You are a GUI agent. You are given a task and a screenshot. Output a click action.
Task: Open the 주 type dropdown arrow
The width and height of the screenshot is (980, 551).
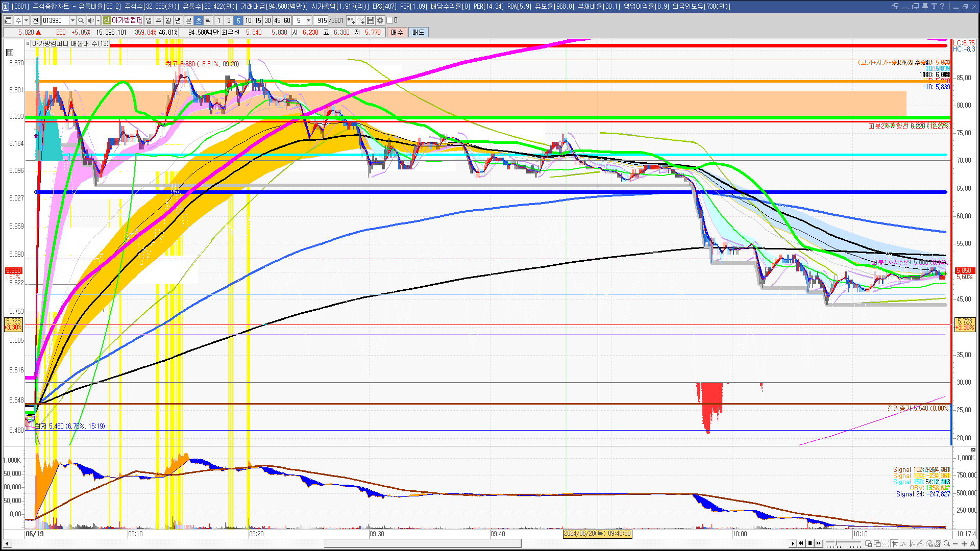[x=26, y=20]
